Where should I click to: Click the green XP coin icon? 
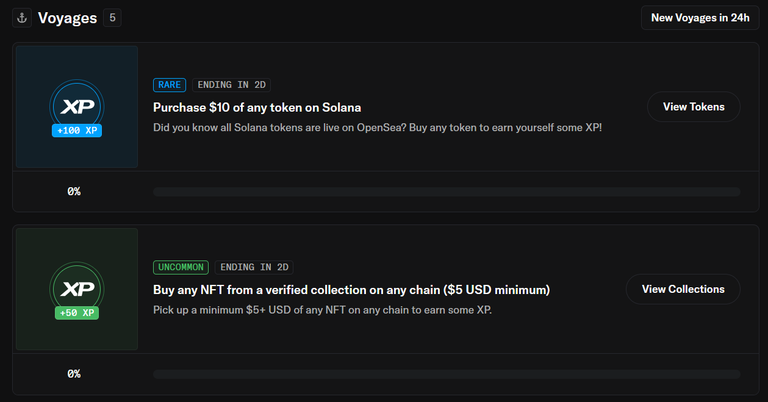point(77,288)
